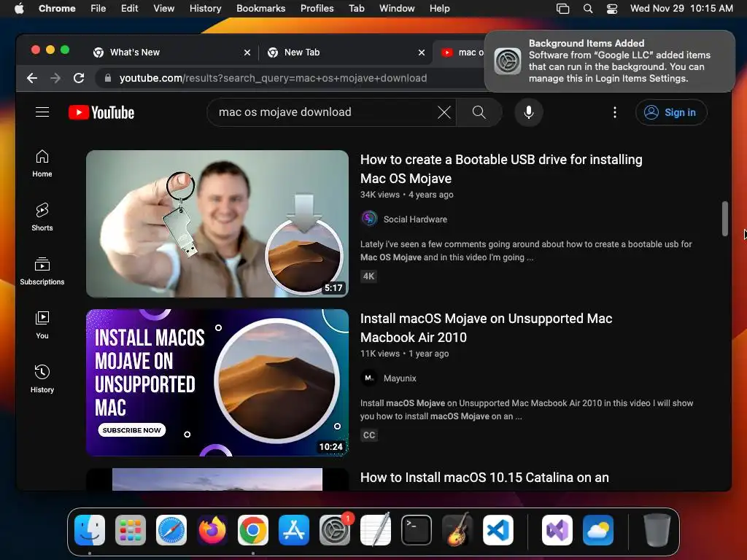Click the menu bar date and time
This screenshot has width=747, height=560.
click(x=681, y=9)
